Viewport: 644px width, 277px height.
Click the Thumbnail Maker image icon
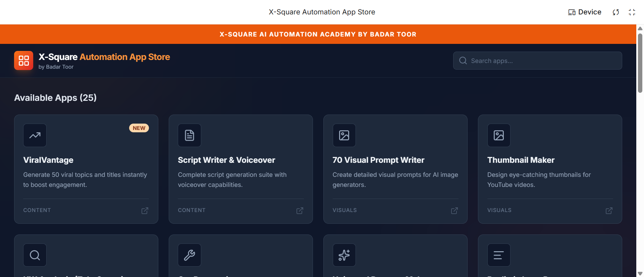pyautogui.click(x=499, y=135)
